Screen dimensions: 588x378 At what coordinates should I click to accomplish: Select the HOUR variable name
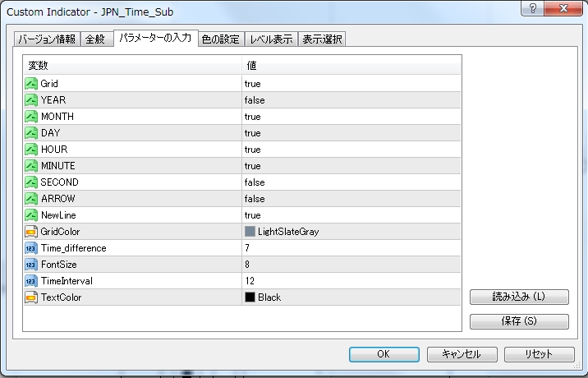coord(54,150)
